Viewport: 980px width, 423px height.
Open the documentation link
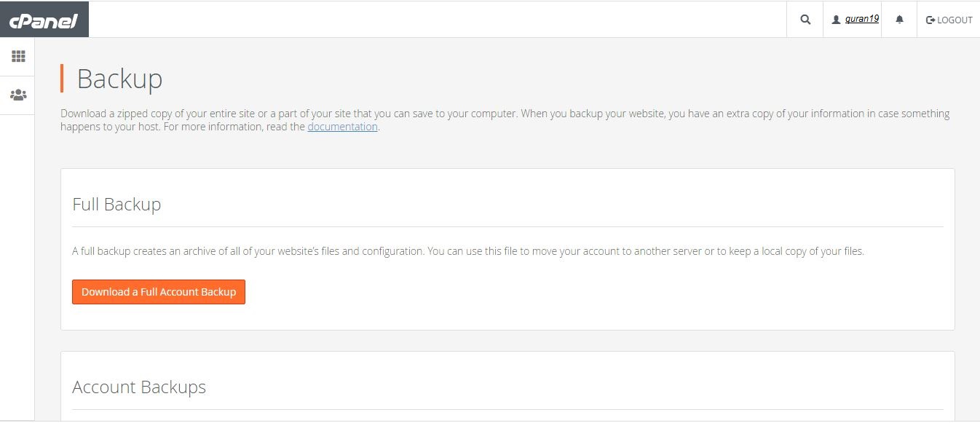(342, 127)
